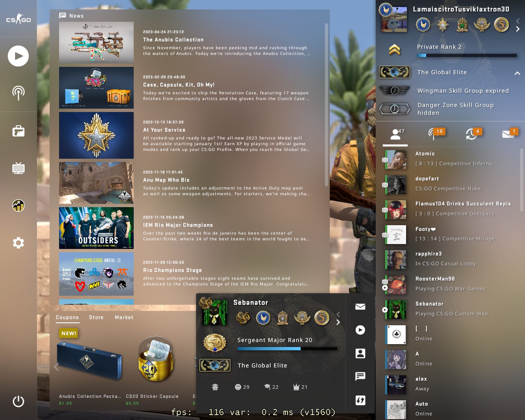Send Sebanator a message via envelope icon

point(360,306)
